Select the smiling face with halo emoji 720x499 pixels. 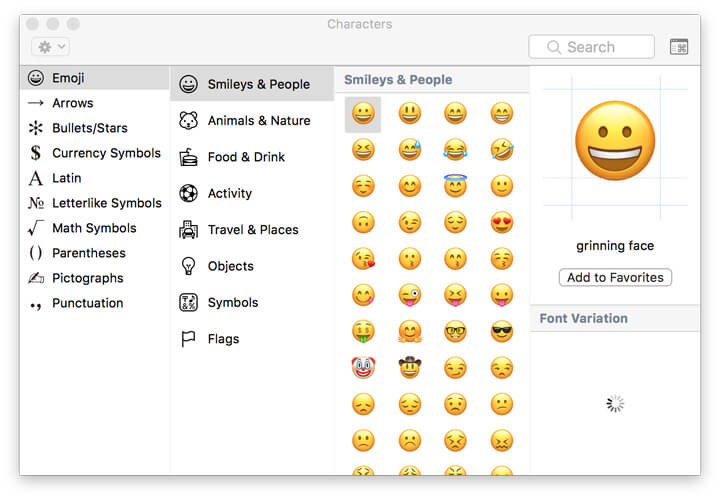(455, 186)
